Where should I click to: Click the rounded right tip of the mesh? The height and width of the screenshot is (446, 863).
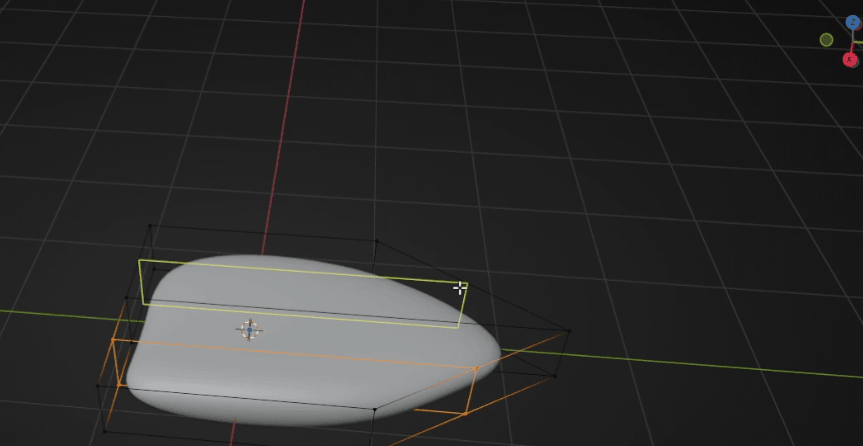494,352
